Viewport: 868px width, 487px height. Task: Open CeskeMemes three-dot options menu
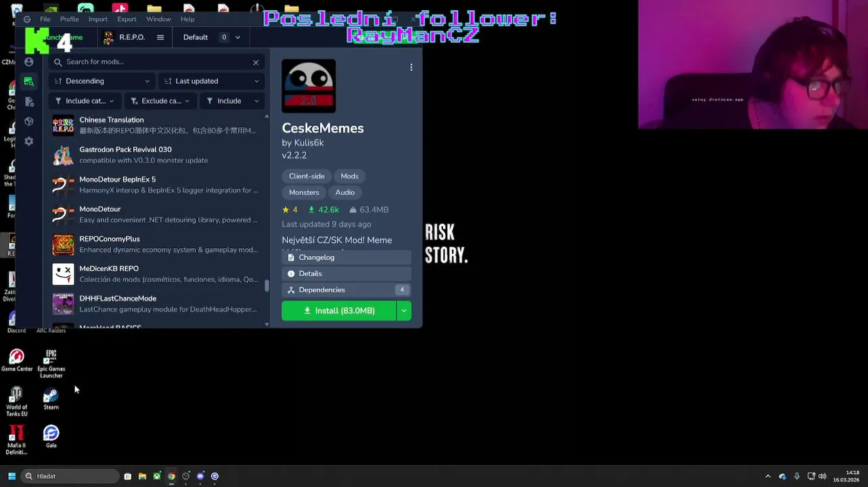click(411, 67)
